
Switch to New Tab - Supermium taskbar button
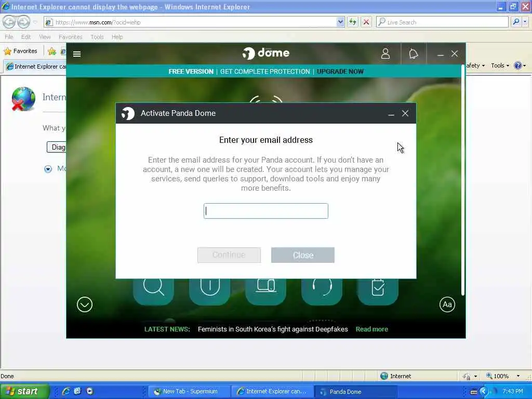pyautogui.click(x=189, y=392)
